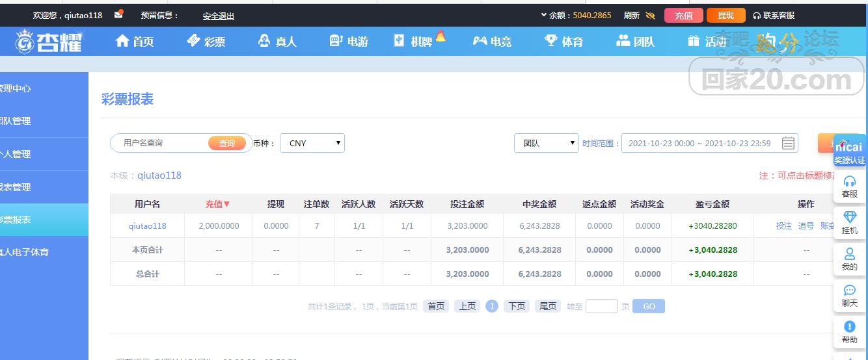This screenshot has height=360, width=868.
Task: Open the 团队 team menu
Action: point(635,42)
